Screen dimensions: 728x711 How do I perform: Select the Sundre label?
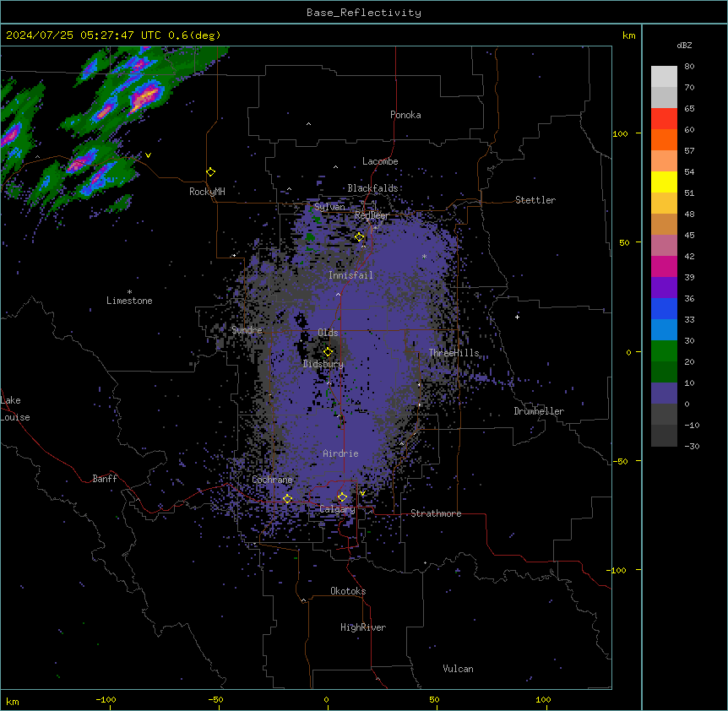pyautogui.click(x=247, y=330)
